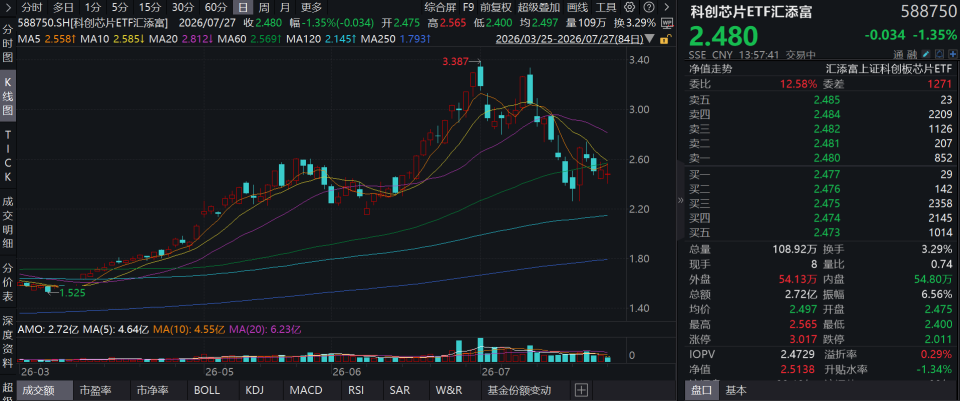
Task: Select the 5分 period
Action: pos(119,7)
